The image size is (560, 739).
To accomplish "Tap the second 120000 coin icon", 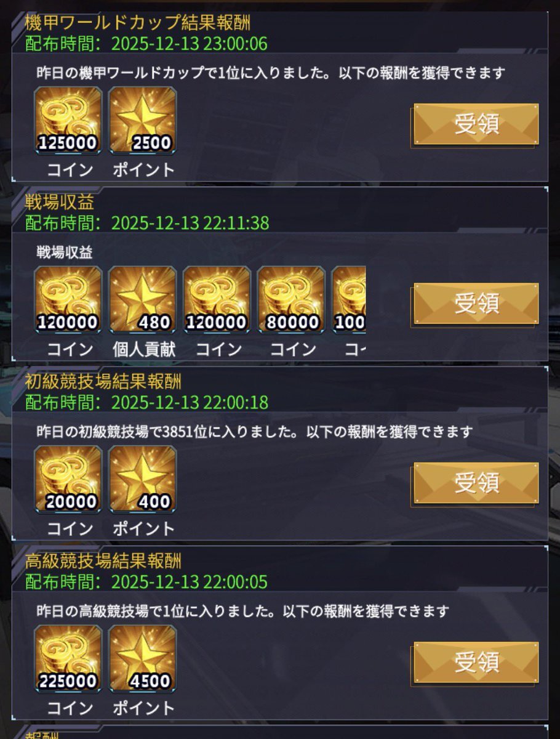I will tap(217, 300).
